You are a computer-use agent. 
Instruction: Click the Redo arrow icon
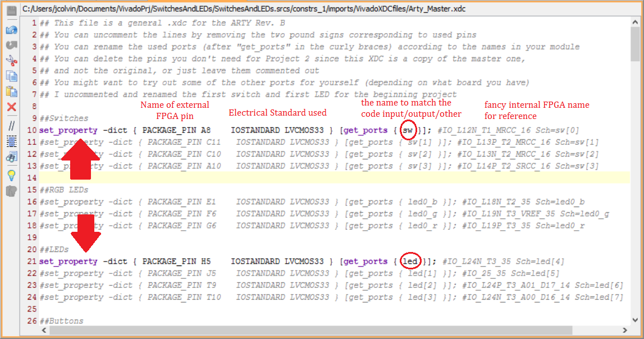(x=11, y=45)
